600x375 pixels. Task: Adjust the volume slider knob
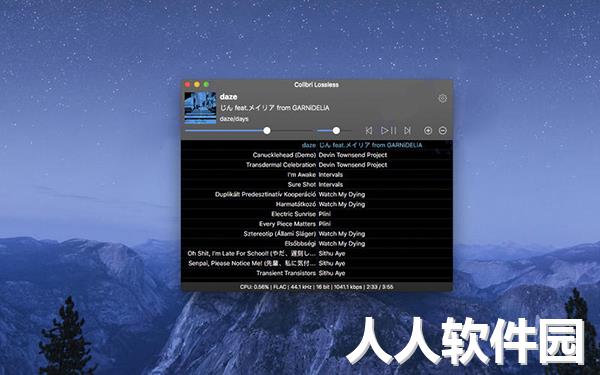(x=336, y=131)
